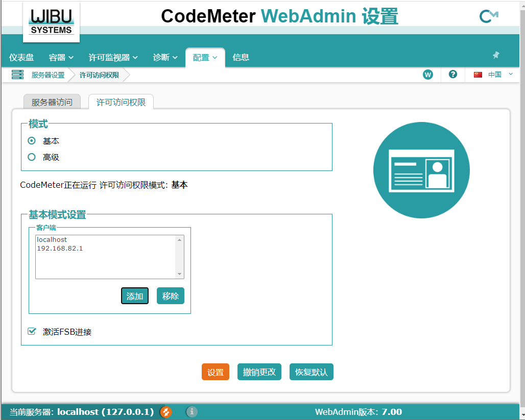Toggle the 激活FSB进接 checkbox
Image resolution: width=525 pixels, height=420 pixels.
tap(32, 331)
